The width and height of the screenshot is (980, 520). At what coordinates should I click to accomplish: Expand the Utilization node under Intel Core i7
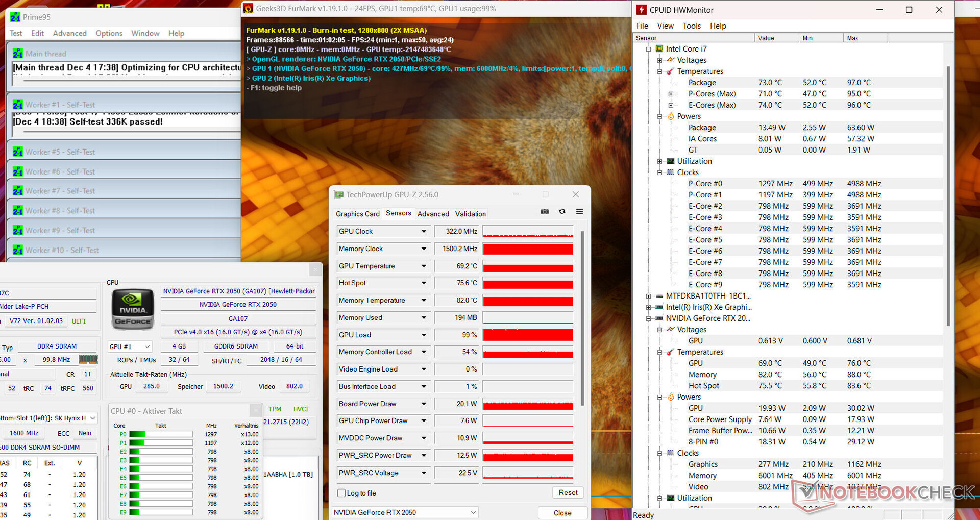(x=660, y=161)
